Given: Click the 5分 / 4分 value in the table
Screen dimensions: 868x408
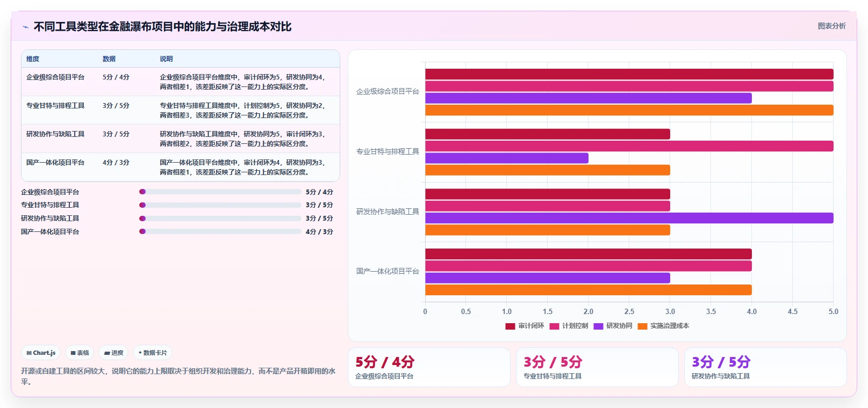Looking at the screenshot, I should click(x=116, y=77).
